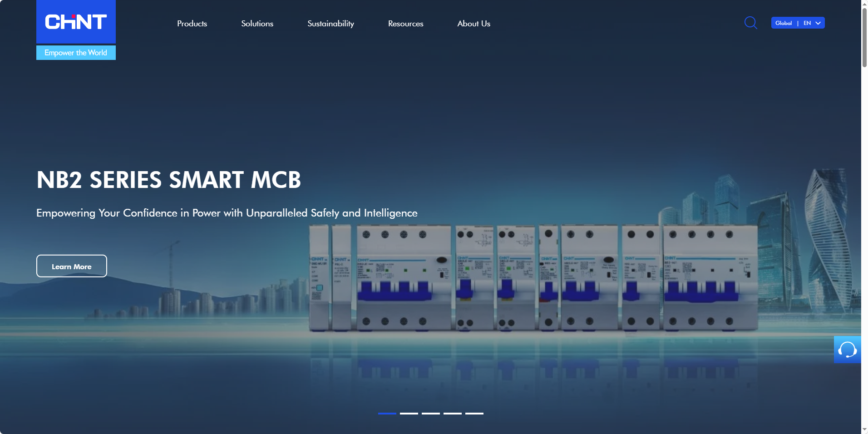Click the NB2 SERIES SMART MCB headline
The width and height of the screenshot is (868, 434).
(168, 180)
